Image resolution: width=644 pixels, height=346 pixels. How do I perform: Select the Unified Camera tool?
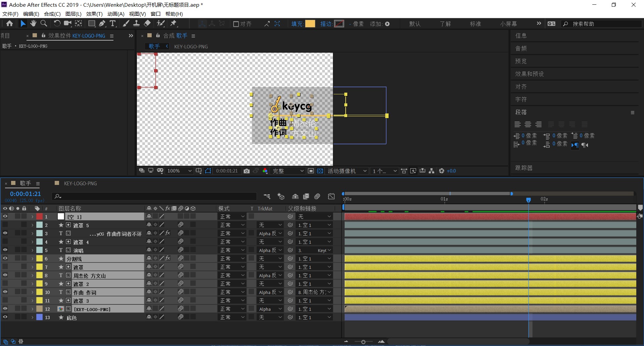click(68, 23)
